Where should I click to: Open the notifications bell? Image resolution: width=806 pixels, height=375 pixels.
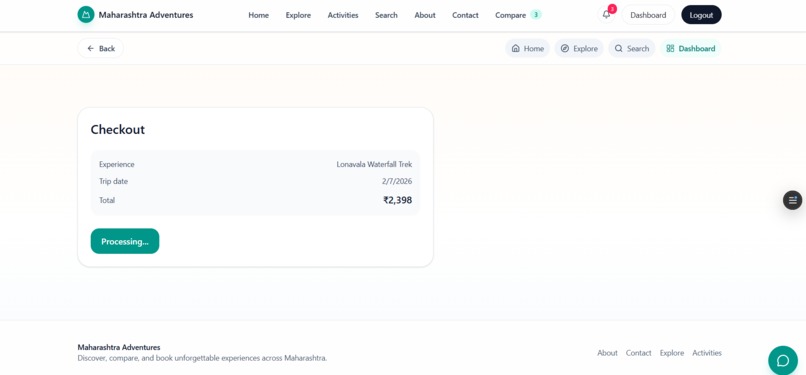[607, 14]
